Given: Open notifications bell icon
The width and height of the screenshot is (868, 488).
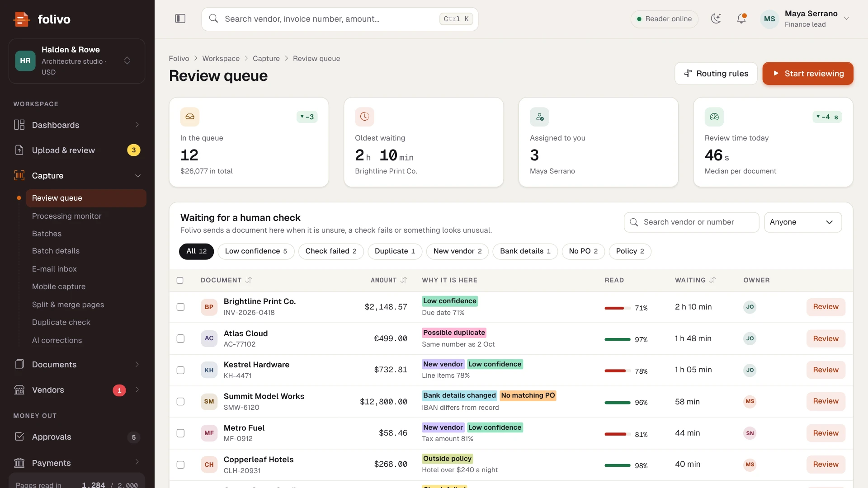Looking at the screenshot, I should coord(741,19).
